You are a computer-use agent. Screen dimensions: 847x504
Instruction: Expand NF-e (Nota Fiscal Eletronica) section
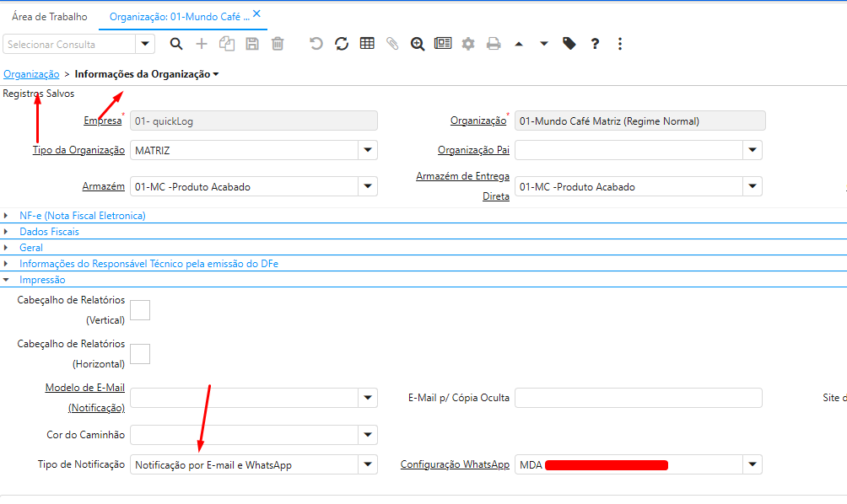tap(82, 216)
